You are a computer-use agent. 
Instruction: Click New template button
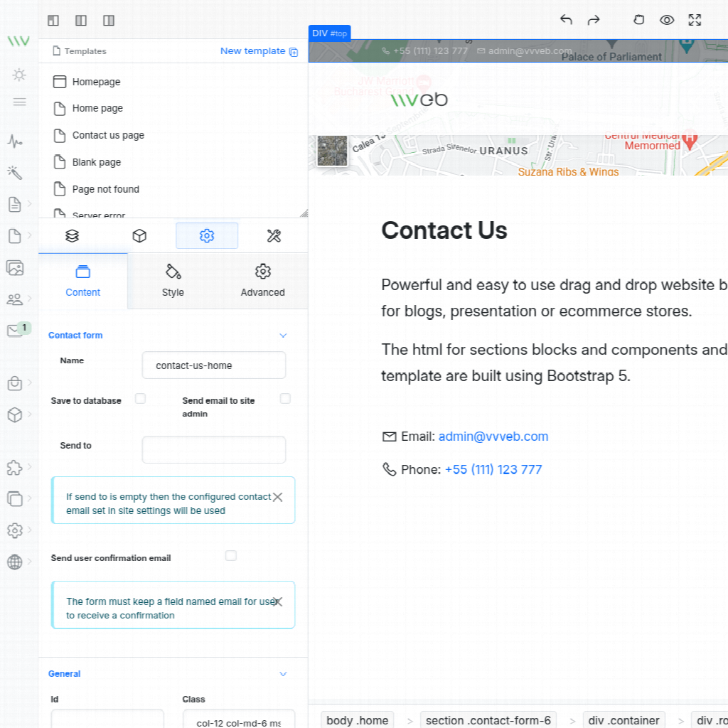click(x=259, y=51)
